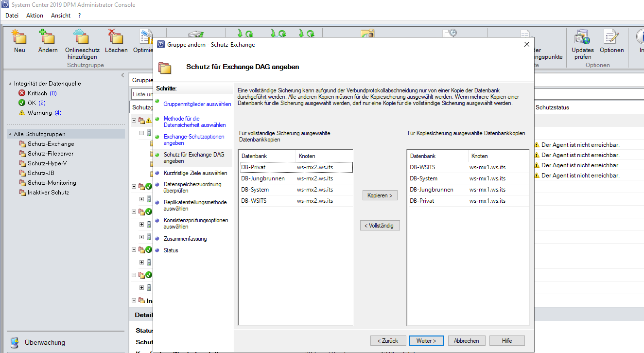The image size is (644, 353).
Task: Select the Schutz-HyperV tree item
Action: [x=47, y=163]
